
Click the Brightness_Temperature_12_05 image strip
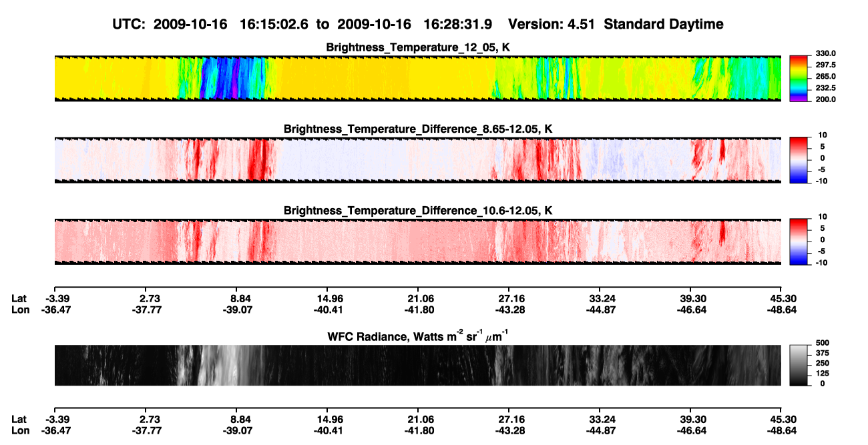[417, 78]
